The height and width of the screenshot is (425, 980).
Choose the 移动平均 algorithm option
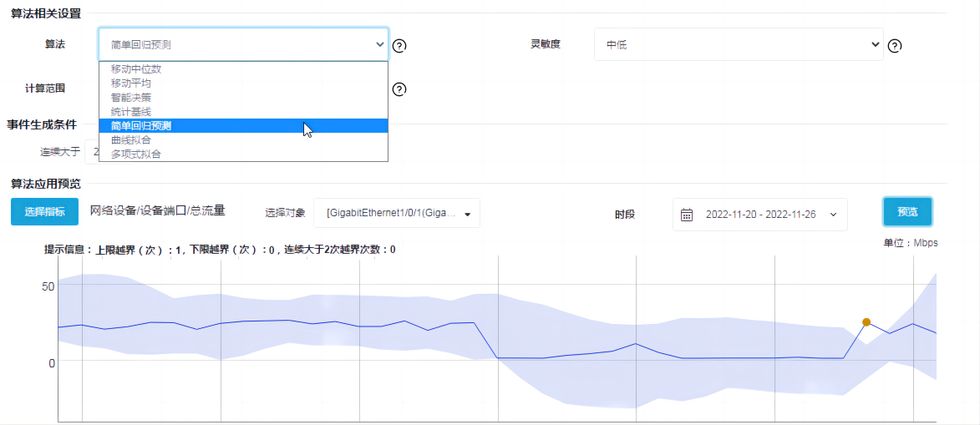click(x=131, y=83)
